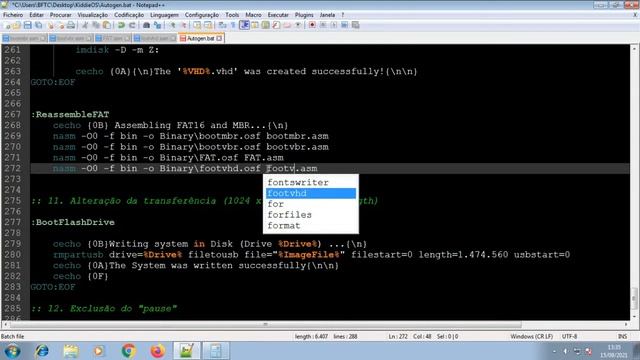The image size is (640, 360).
Task: Choose highlighted 'footvhd' autocomplete suggestion
Action: point(311,193)
